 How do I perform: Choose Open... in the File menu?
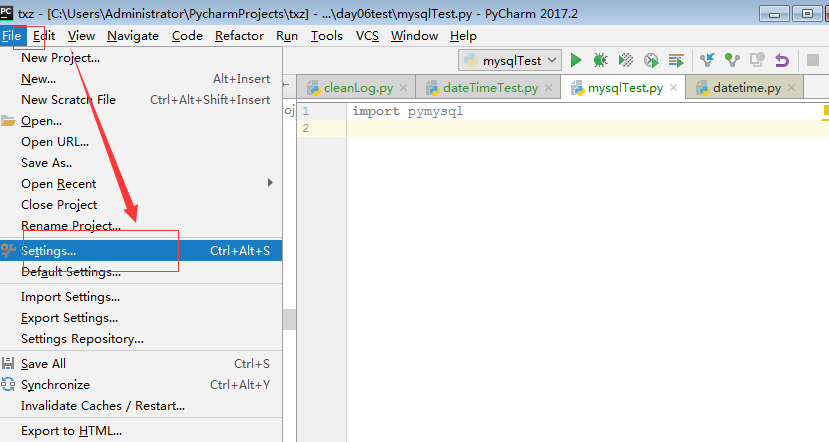click(x=141, y=121)
